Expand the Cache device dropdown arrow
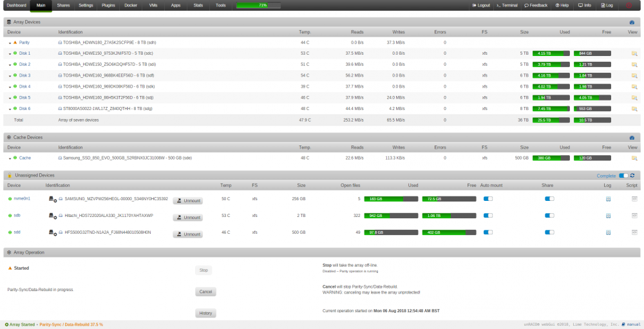Screen dimensions: 644x329 10,158
